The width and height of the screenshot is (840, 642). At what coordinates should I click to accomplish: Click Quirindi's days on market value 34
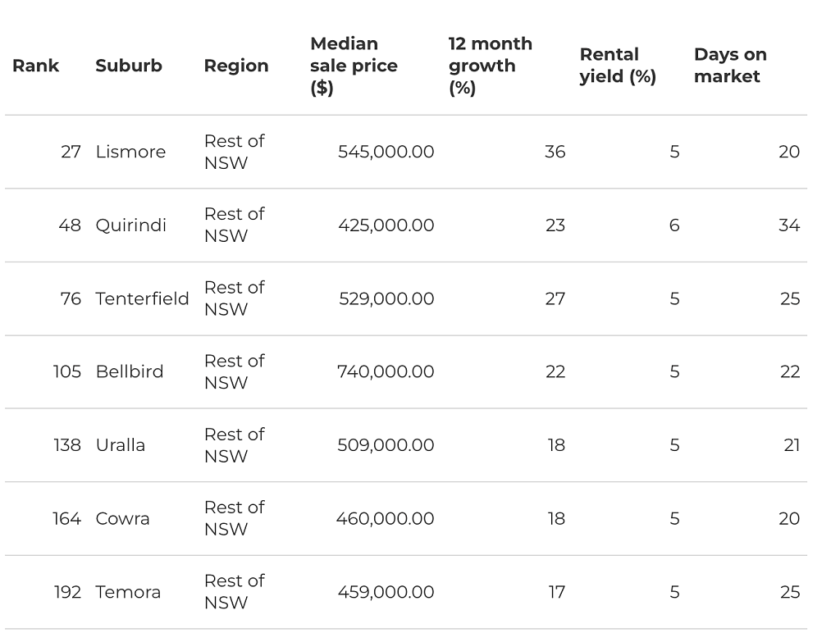click(789, 225)
